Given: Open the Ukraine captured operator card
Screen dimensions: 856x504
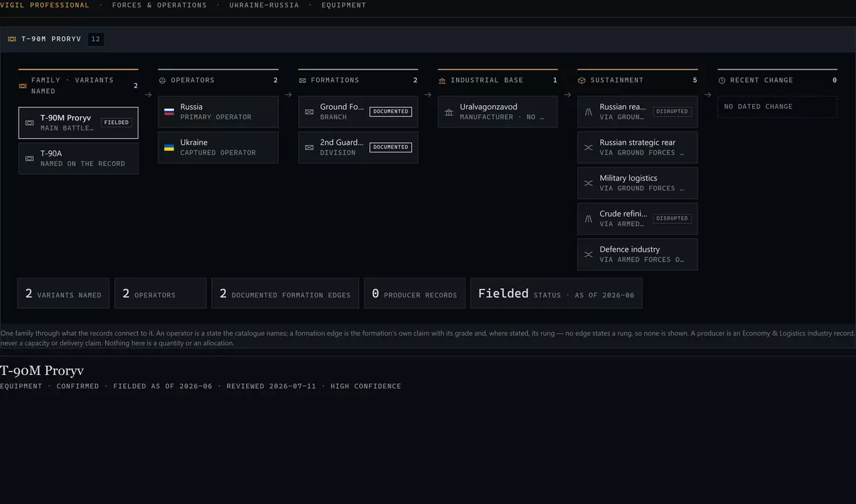Looking at the screenshot, I should click(x=218, y=147).
